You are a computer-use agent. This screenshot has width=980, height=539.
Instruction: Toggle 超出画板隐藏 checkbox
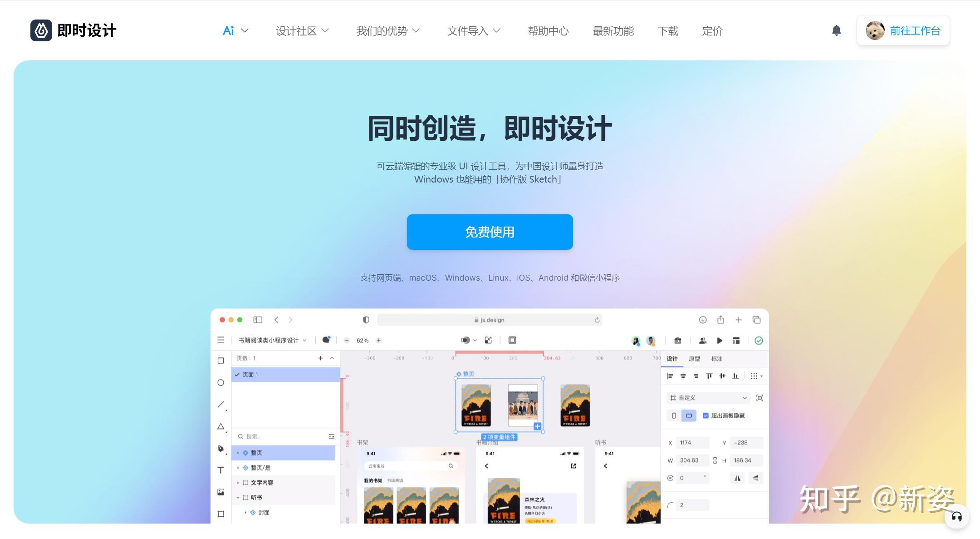pyautogui.click(x=706, y=415)
